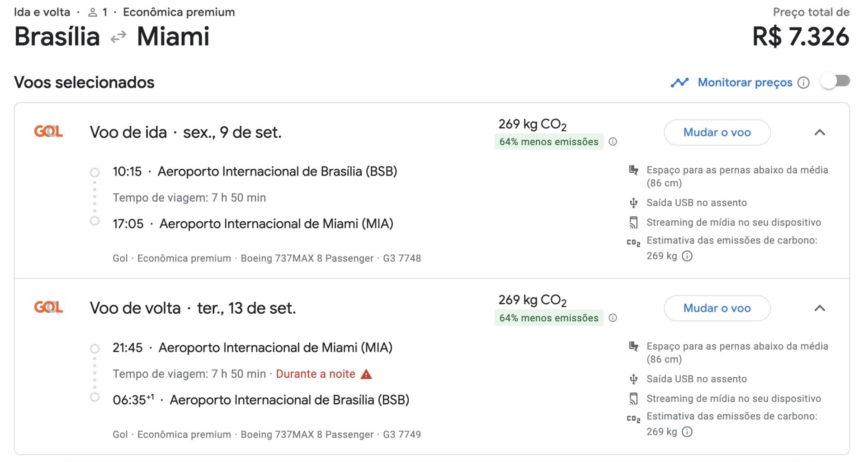The width and height of the screenshot is (868, 462).
Task: Collapse the Voo de volta details
Action: 820,309
